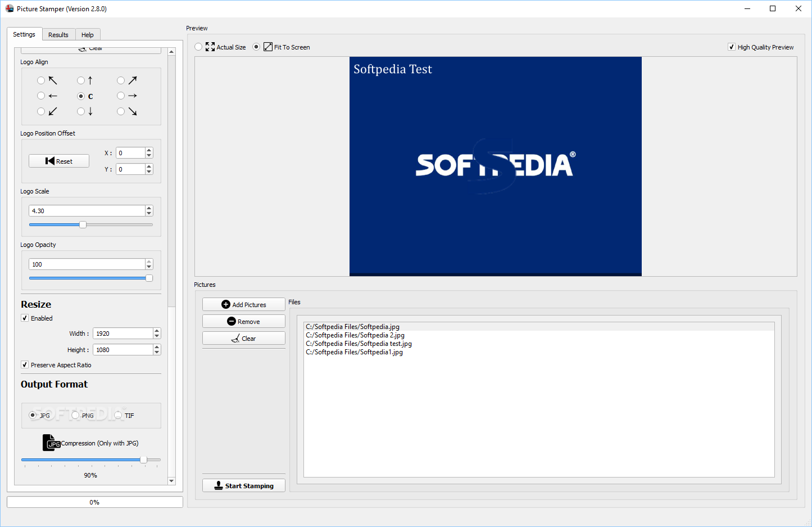Click the Actual Size expand icon
Image resolution: width=812 pixels, height=527 pixels.
pyautogui.click(x=210, y=47)
